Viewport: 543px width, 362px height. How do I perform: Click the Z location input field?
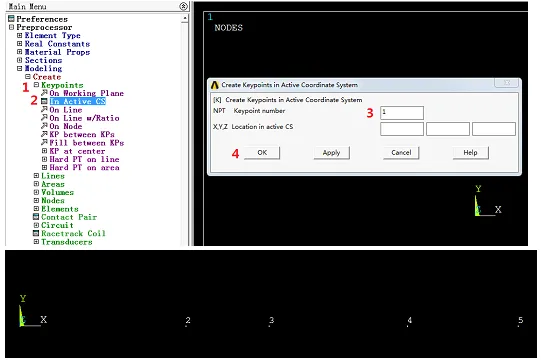click(494, 129)
